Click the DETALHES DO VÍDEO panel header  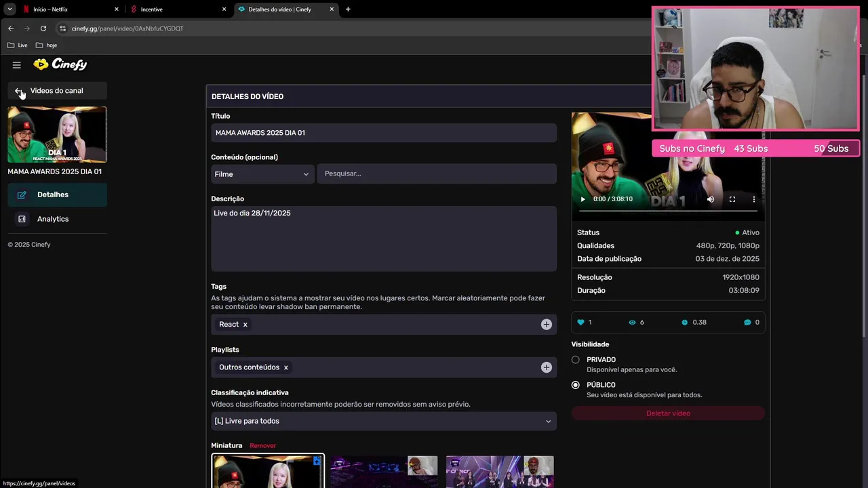pos(248,96)
